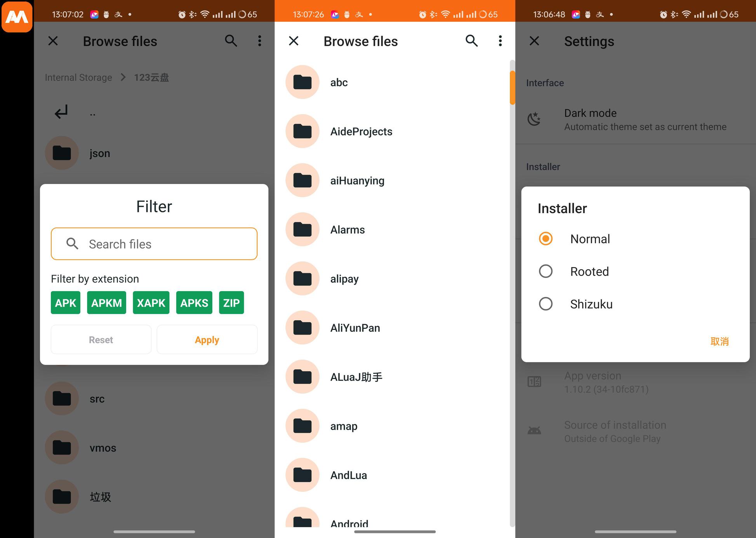This screenshot has height=538, width=756.
Task: Click the up-directory return arrow icon
Action: [61, 113]
